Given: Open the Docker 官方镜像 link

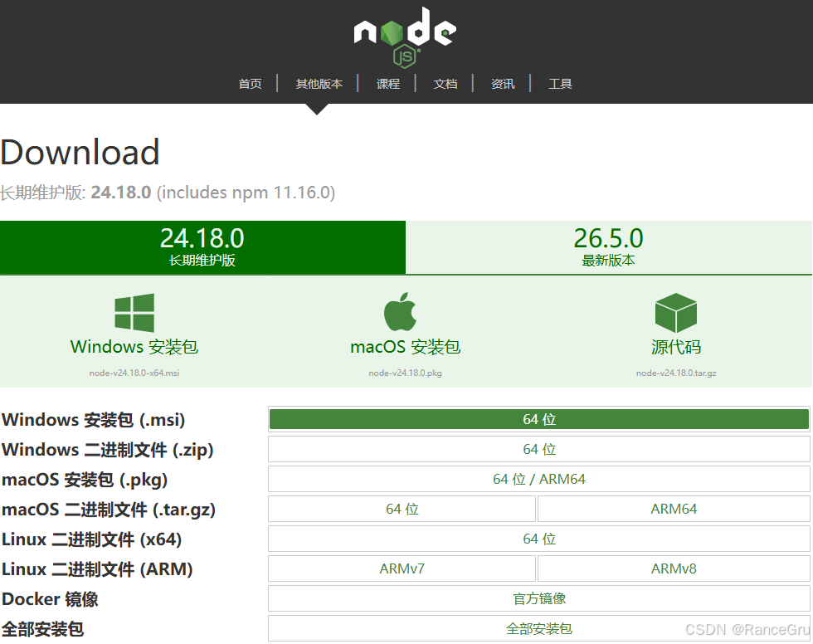Looking at the screenshot, I should point(539,598).
